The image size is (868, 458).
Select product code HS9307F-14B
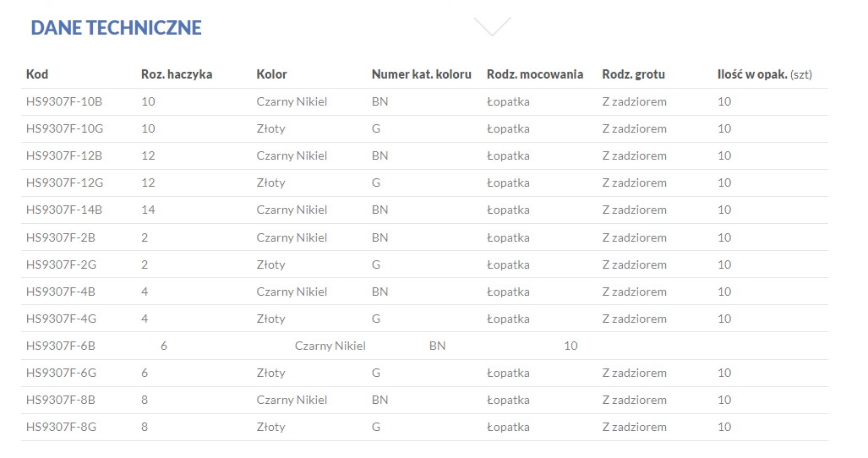[x=64, y=210]
